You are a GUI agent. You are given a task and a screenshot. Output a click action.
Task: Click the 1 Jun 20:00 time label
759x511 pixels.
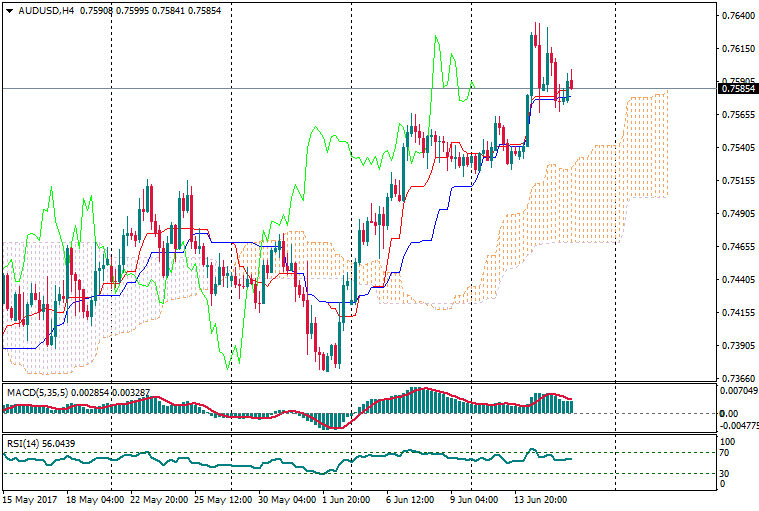[x=348, y=498]
